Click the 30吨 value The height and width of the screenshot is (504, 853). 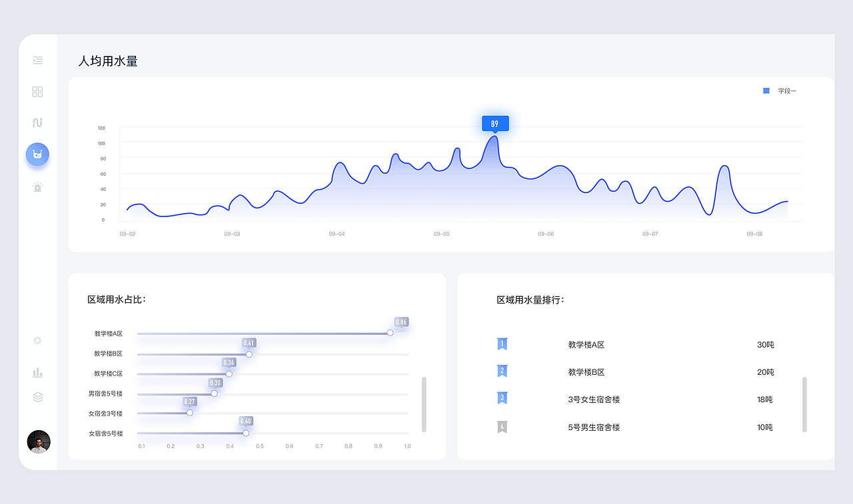tap(766, 345)
